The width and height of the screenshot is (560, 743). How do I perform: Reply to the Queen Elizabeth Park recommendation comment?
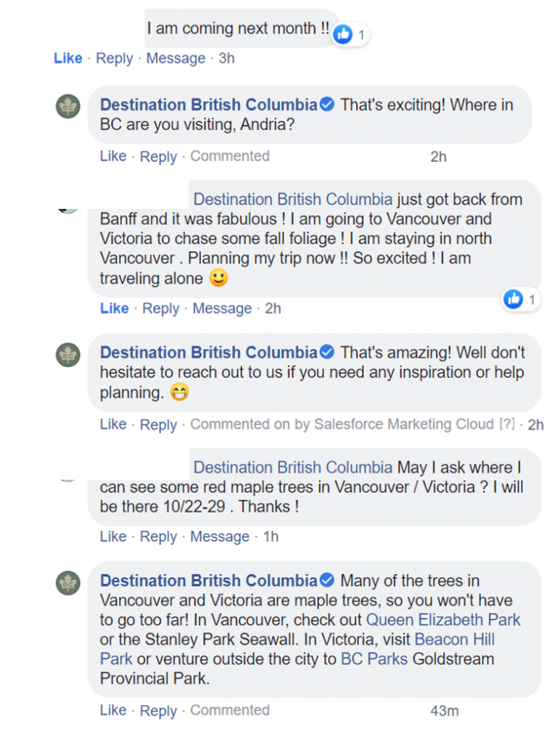(x=158, y=711)
